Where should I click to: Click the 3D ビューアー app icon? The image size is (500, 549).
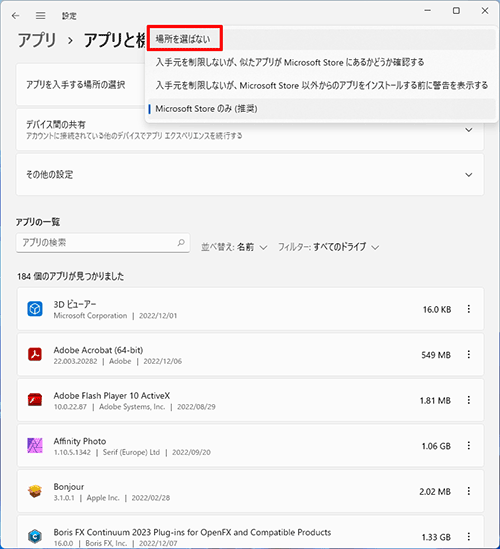35,309
